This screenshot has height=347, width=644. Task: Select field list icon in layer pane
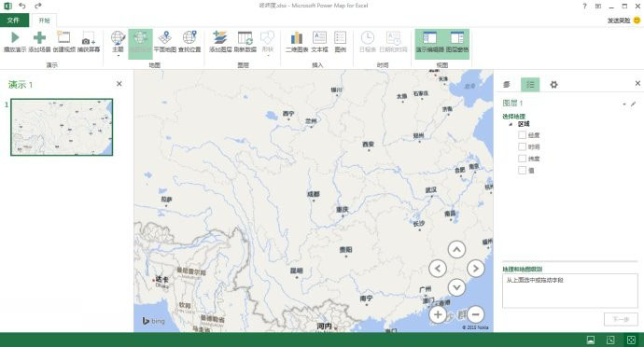click(x=530, y=85)
